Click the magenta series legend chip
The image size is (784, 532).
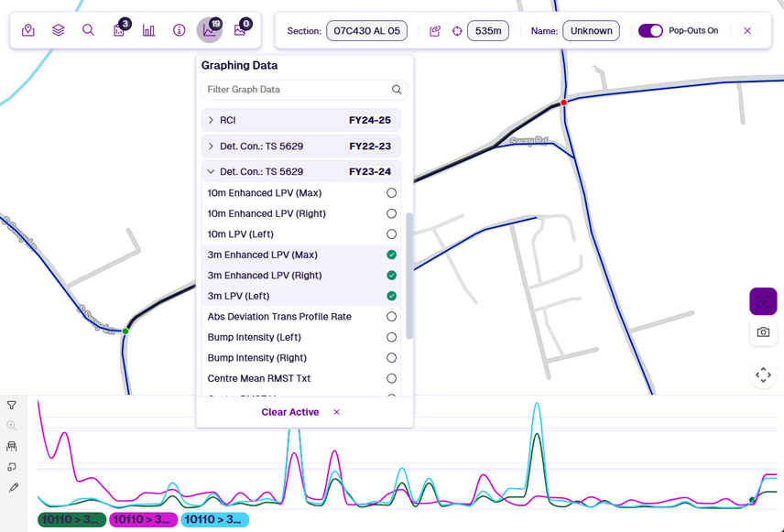pos(144,519)
